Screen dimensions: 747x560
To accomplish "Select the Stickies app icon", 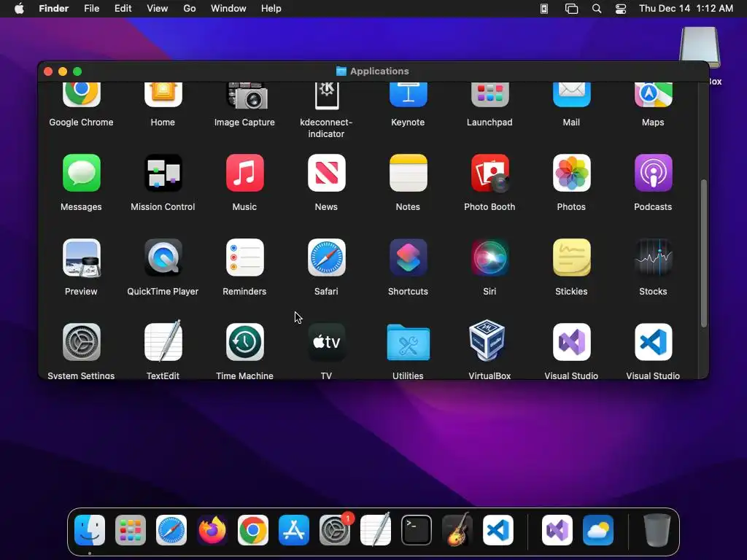I will (x=572, y=257).
